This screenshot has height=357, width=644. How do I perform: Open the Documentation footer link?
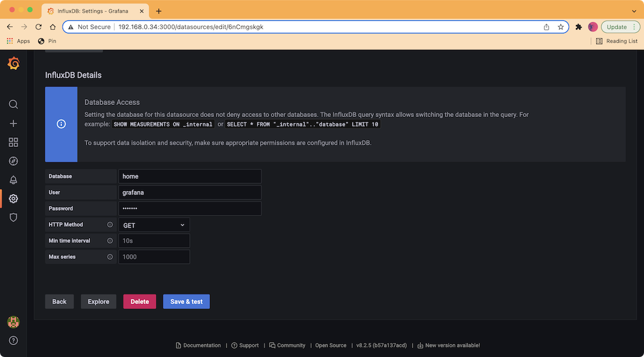coord(199,346)
